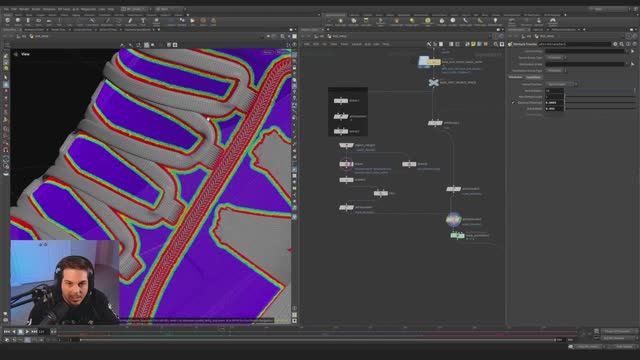Add a Point Light from the shelf
This screenshot has width=640, height=360.
coord(341,22)
